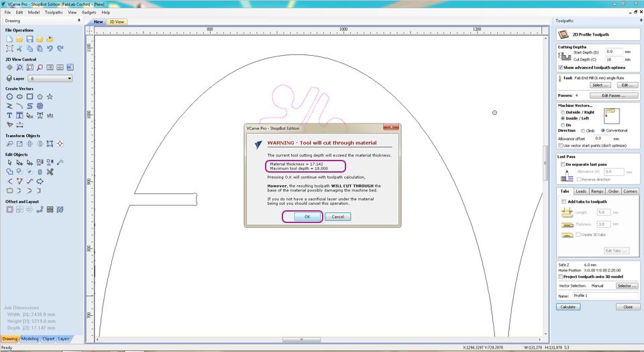
Task: Click the Edit Passes... button
Action: point(614,95)
